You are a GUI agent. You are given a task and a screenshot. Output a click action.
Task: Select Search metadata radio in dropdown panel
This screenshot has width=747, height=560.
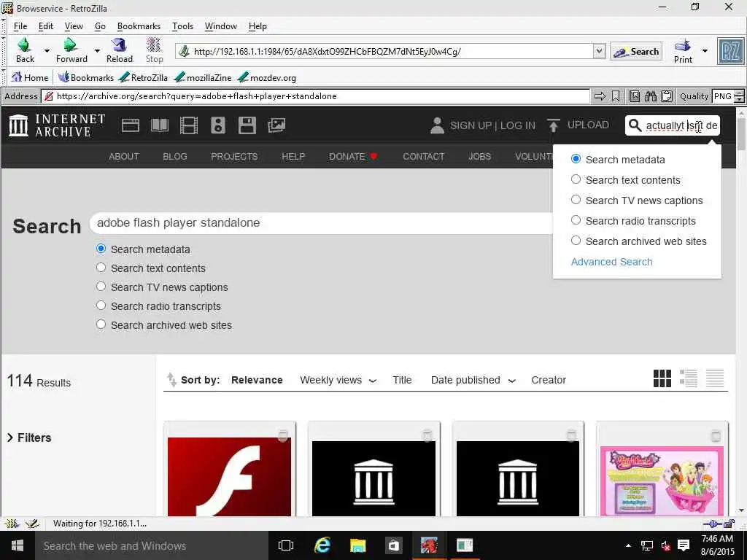tap(576, 159)
